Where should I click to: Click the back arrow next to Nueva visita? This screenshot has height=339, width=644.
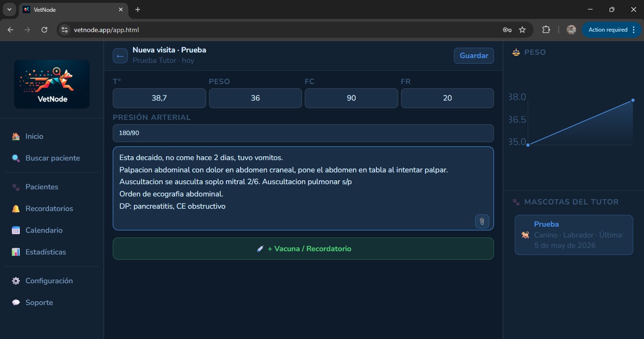[120, 56]
